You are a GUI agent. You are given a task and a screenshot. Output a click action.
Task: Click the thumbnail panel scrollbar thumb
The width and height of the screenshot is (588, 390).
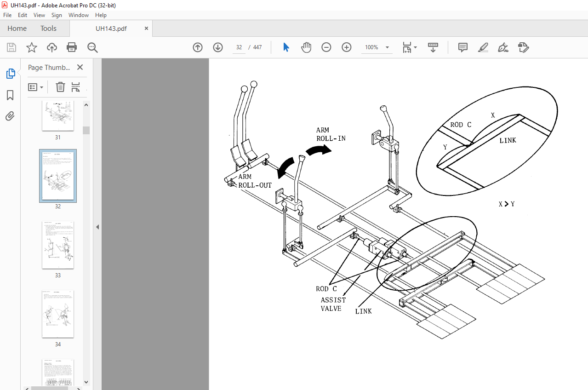pyautogui.click(x=86, y=130)
